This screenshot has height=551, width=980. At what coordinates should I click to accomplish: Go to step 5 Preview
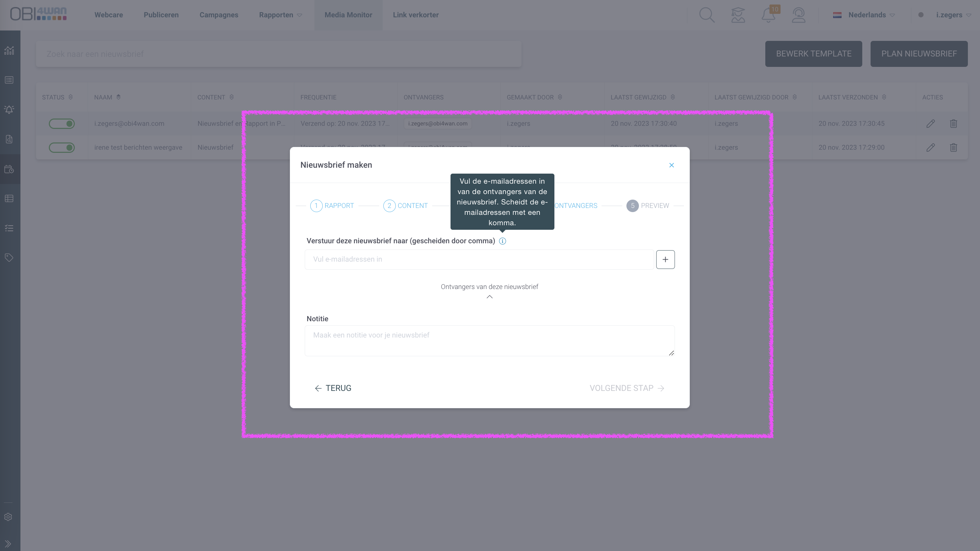click(x=648, y=205)
